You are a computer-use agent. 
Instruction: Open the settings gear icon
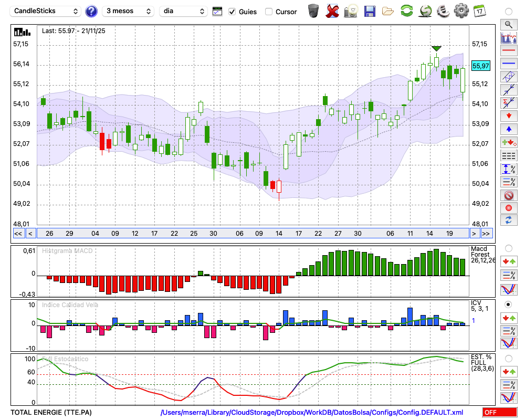pos(461,11)
